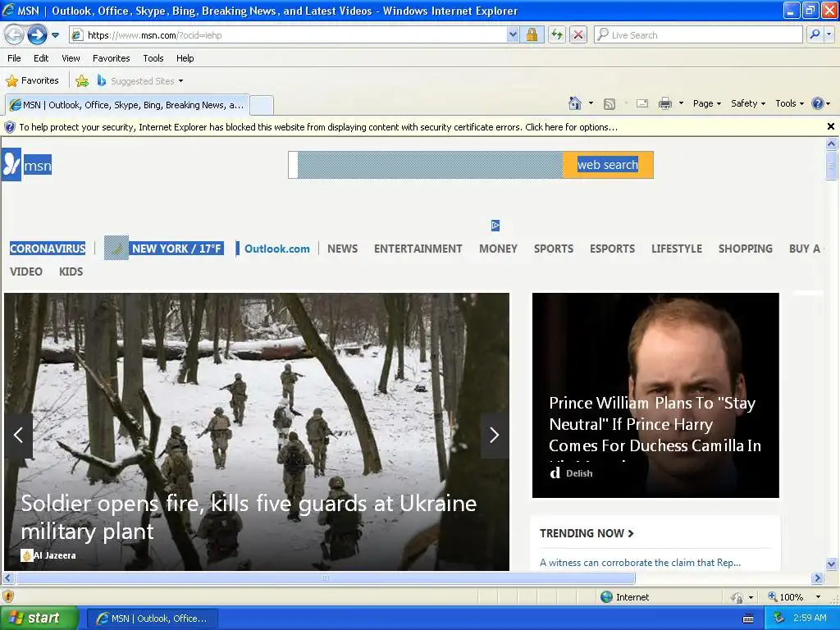This screenshot has height=630, width=840.
Task: Click the msn.com address bar
Action: pyautogui.click(x=290, y=35)
